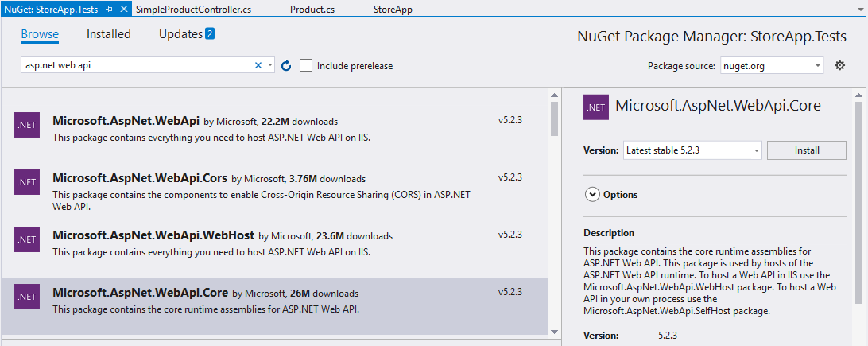Image resolution: width=868 pixels, height=346 pixels.
Task: Click the refresh search results icon
Action: pyautogui.click(x=287, y=66)
